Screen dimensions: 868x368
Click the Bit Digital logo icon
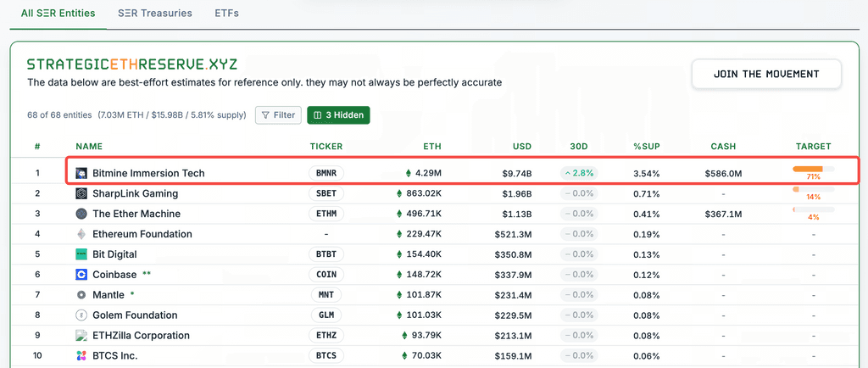(x=81, y=254)
